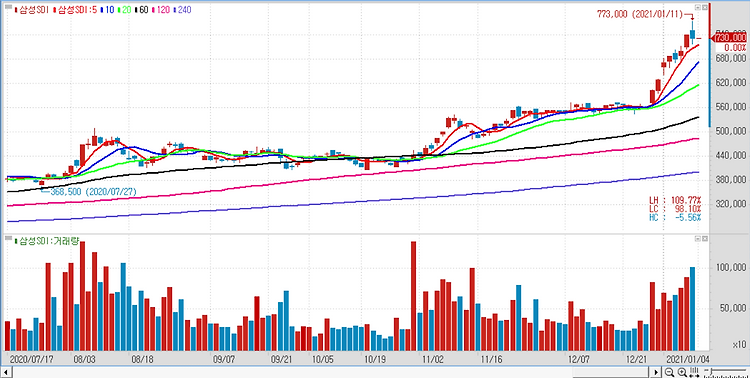The image size is (750, 378).
Task: Click the 12/21 date axis label
Action: click(x=636, y=359)
